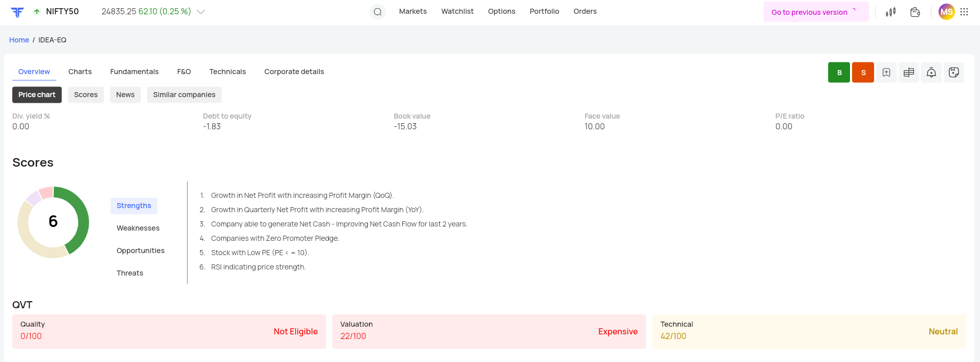Viewport: 980px width, 362px height.
Task: Open the MS profile avatar
Action: (x=946, y=12)
